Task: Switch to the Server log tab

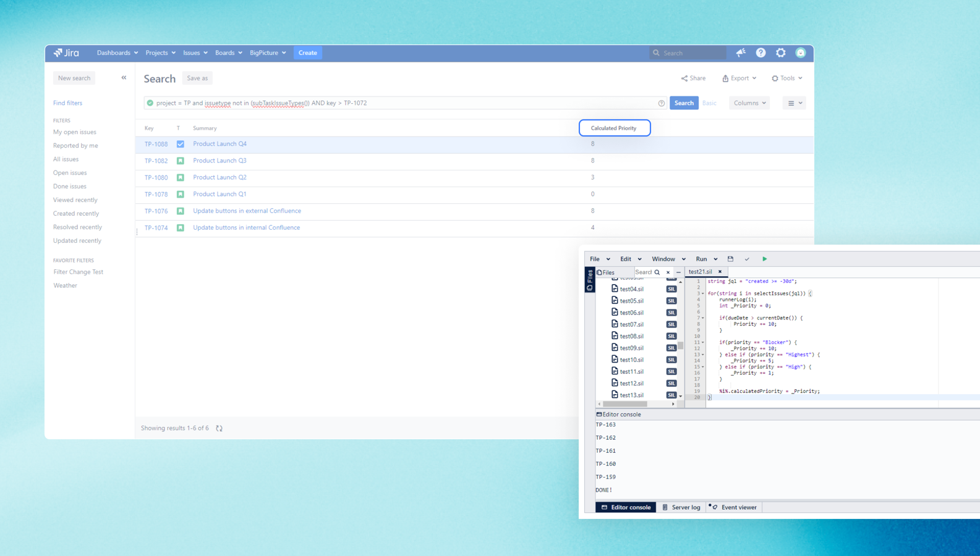Action: (681, 507)
